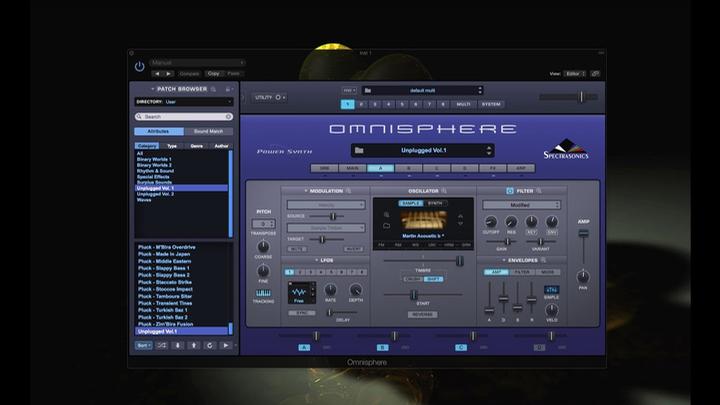Open the Manual preset dropdown in header
Image resolution: width=720 pixels, height=405 pixels.
[197, 62]
